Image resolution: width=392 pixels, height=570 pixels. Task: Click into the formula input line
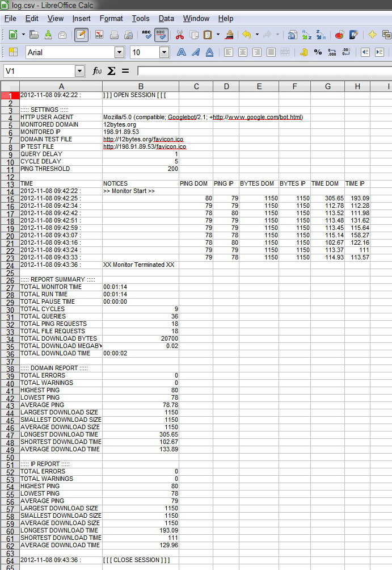pyautogui.click(x=265, y=71)
